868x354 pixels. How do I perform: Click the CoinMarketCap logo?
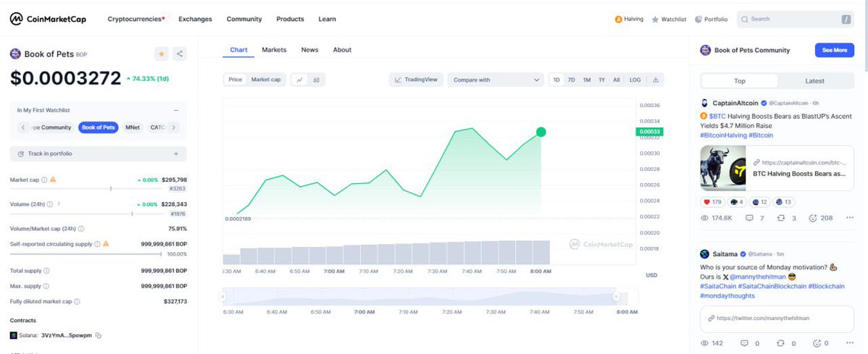[x=48, y=20]
